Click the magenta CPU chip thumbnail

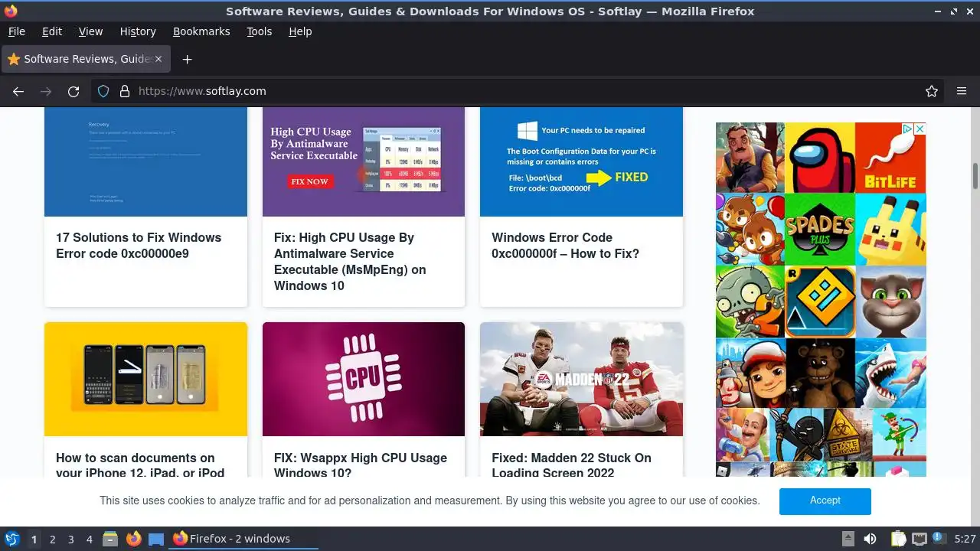364,379
